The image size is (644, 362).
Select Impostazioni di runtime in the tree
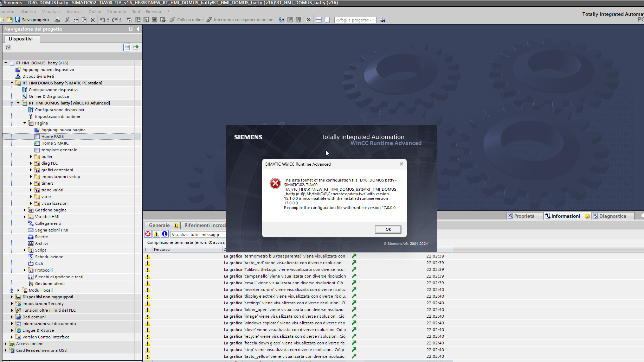coord(58,116)
